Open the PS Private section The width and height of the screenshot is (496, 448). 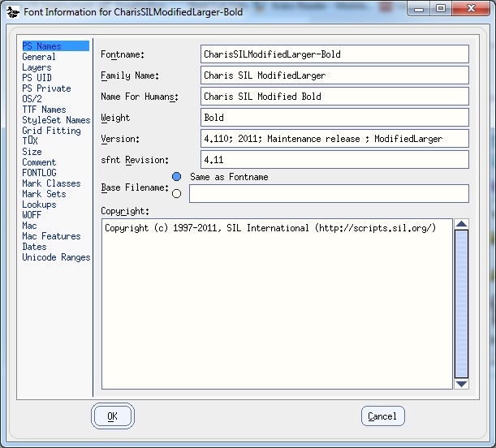(46, 88)
